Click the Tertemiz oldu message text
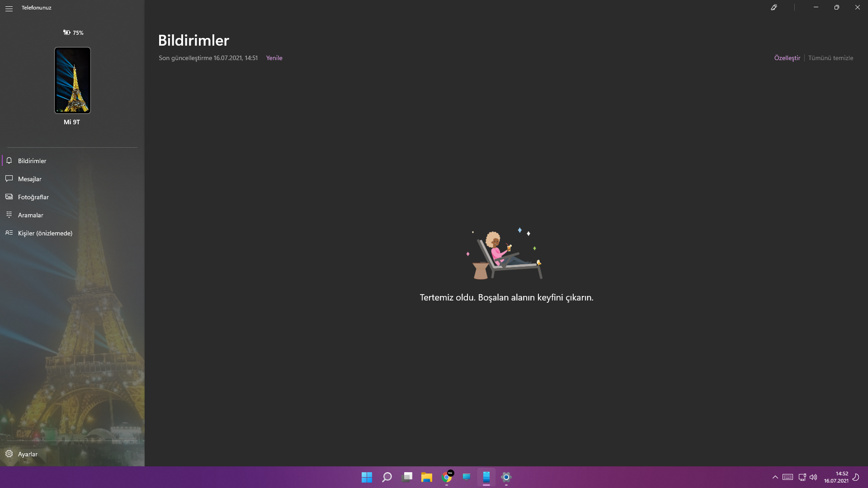This screenshot has width=868, height=488. 506,297
